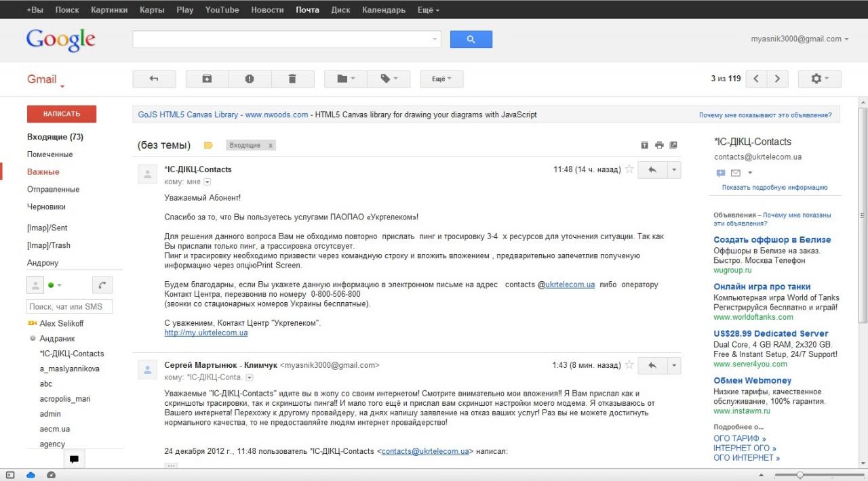Adjust the zoom slider at bottom right
This screenshot has height=481, width=868.
tap(800, 476)
